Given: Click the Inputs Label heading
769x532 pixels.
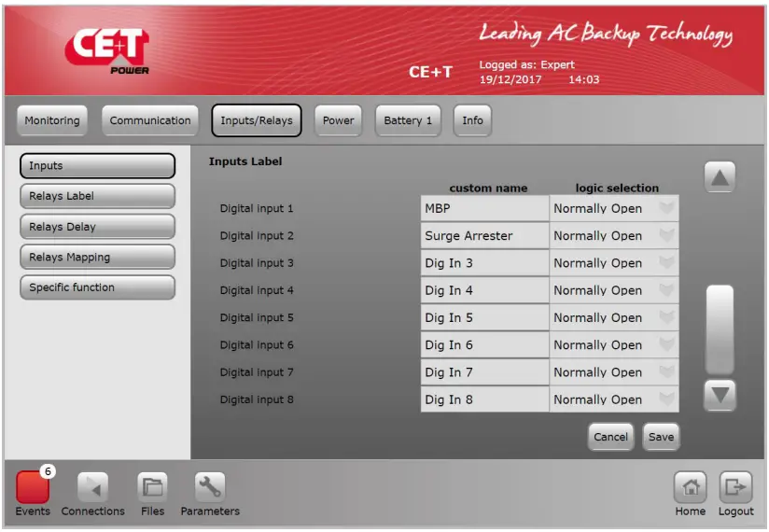Looking at the screenshot, I should (x=245, y=161).
